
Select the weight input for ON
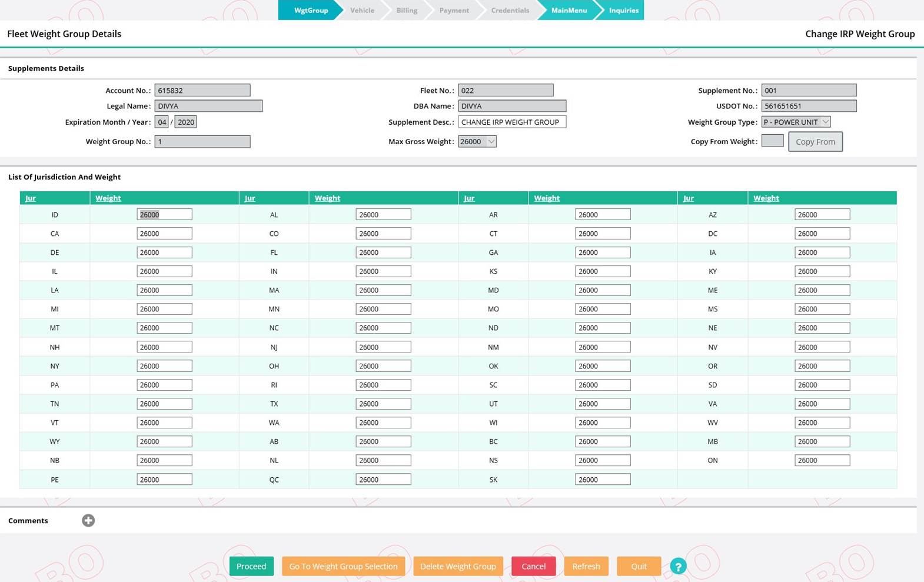822,460
